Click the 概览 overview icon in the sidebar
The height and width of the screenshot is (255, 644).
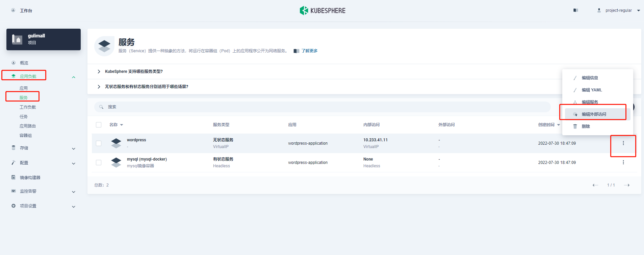[14, 63]
